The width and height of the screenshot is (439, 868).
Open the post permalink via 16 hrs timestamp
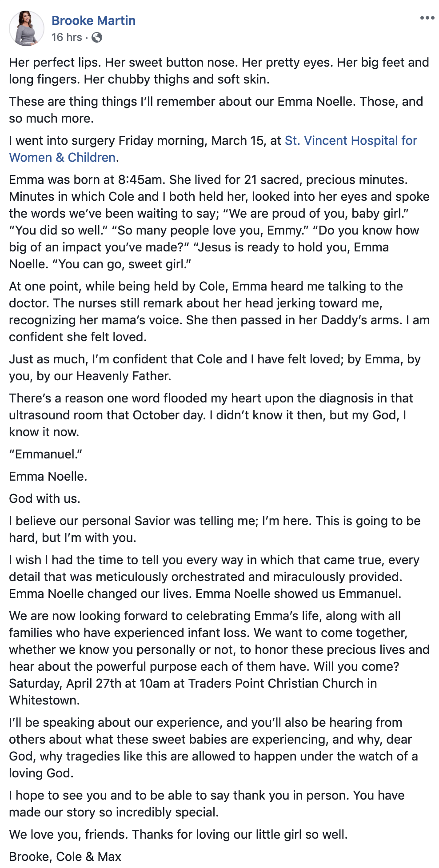click(67, 37)
